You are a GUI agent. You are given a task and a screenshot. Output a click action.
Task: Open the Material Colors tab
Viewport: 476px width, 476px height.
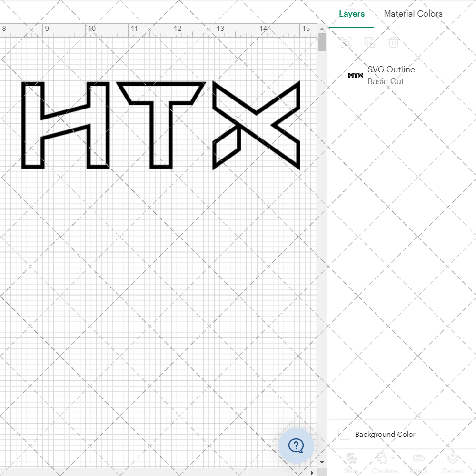(x=413, y=14)
